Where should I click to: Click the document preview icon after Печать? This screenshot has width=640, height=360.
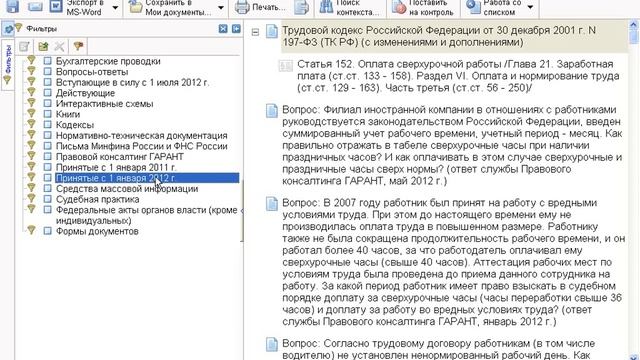coord(301,7)
